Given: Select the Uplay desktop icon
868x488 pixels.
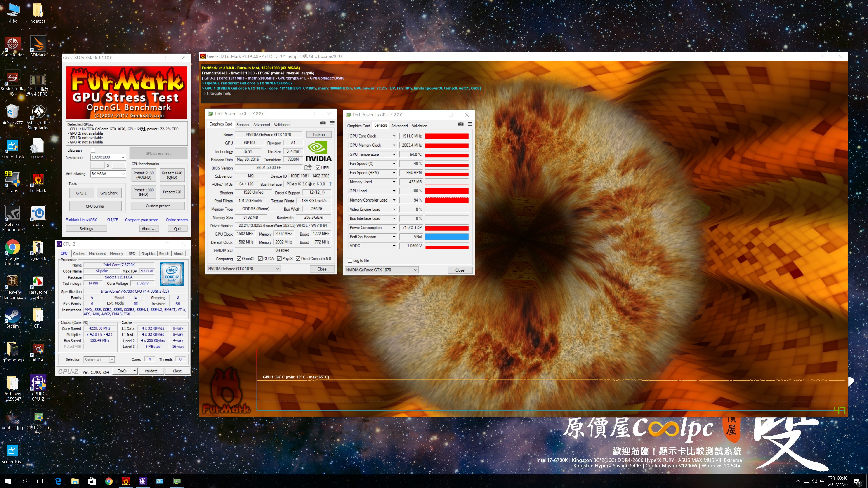Looking at the screenshot, I should (x=38, y=216).
